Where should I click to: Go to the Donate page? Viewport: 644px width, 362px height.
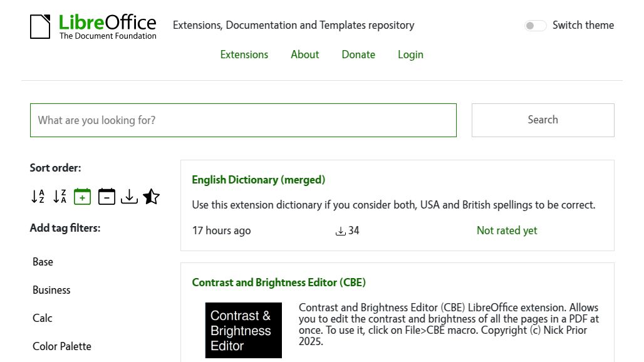click(x=358, y=54)
